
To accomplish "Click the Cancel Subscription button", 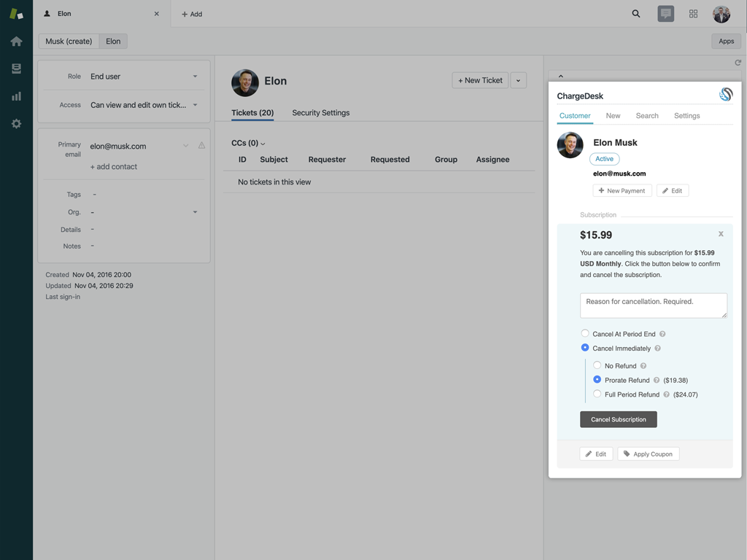I will [618, 419].
